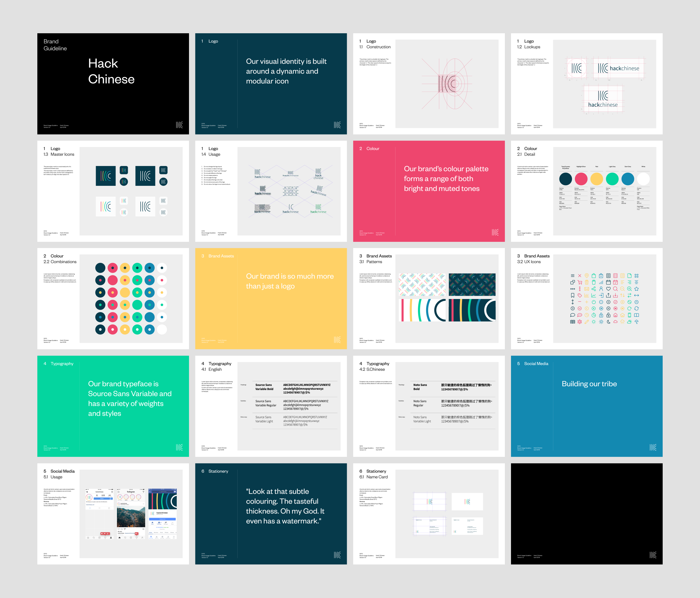Pick the pink Highlight Silver colour circle
The height and width of the screenshot is (598, 700).
pos(581,179)
